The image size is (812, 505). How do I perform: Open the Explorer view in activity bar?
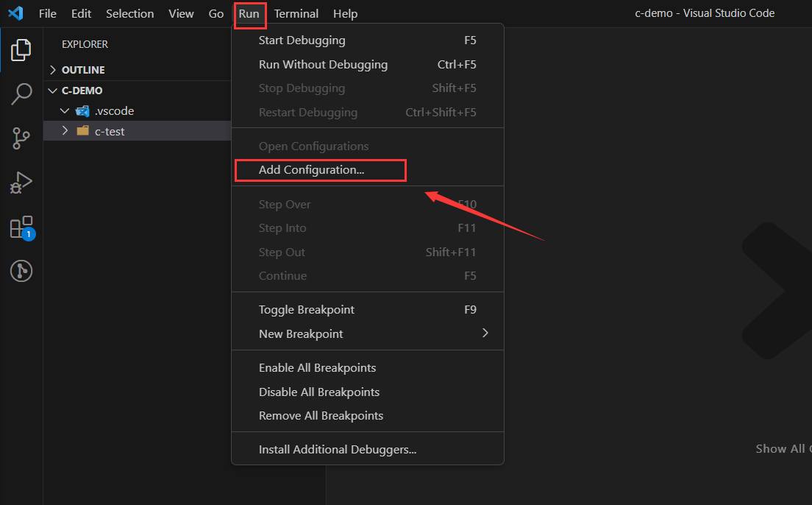click(21, 50)
